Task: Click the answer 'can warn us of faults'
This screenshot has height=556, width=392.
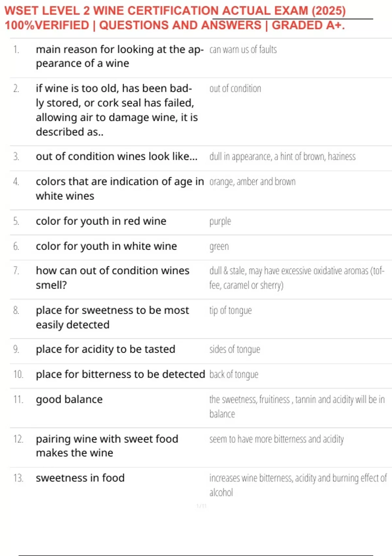Action: [243, 50]
